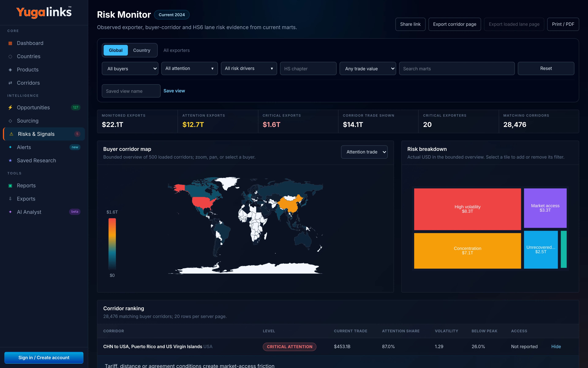
Task: Click the Countries globe icon
Action: [10, 56]
